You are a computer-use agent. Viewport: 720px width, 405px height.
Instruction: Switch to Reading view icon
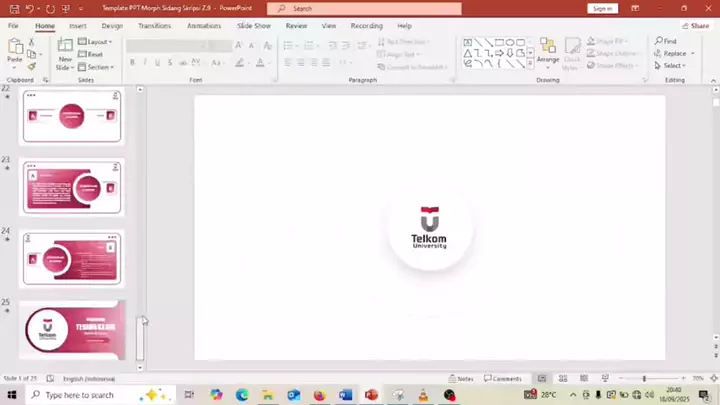[x=584, y=378]
